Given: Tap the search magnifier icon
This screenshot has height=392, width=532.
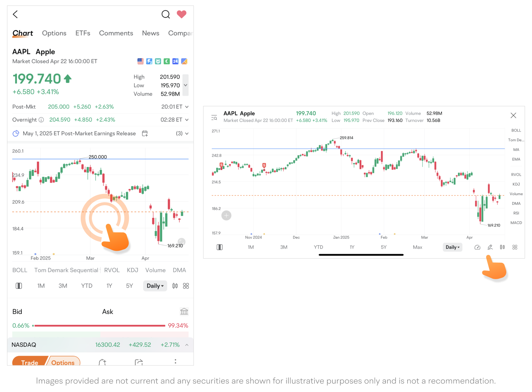Looking at the screenshot, I should 166,14.
